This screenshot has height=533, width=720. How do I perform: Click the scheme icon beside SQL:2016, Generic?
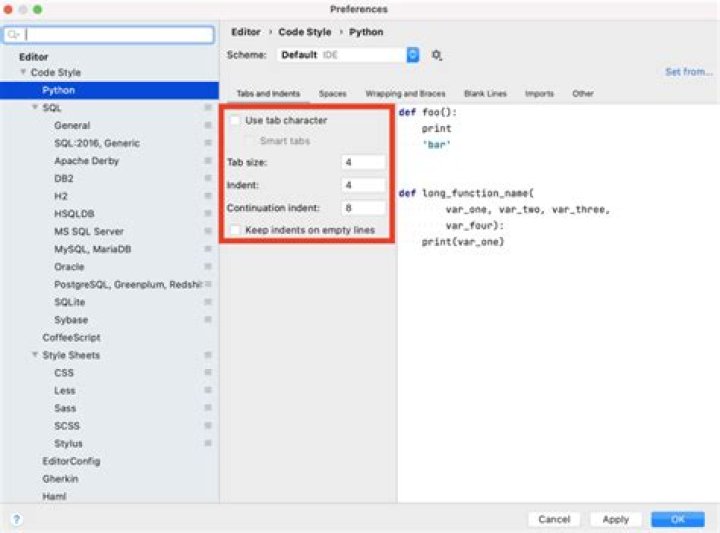click(208, 143)
